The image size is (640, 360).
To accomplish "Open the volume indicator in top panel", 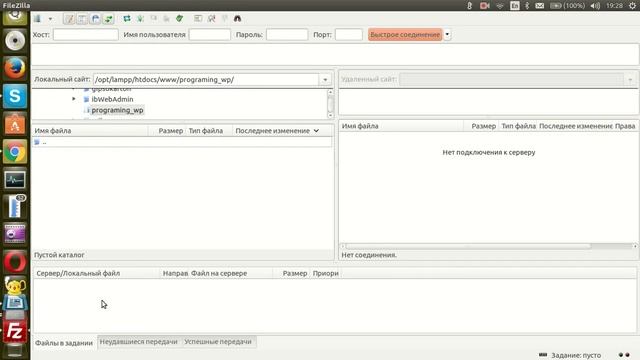I will pyautogui.click(x=595, y=6).
